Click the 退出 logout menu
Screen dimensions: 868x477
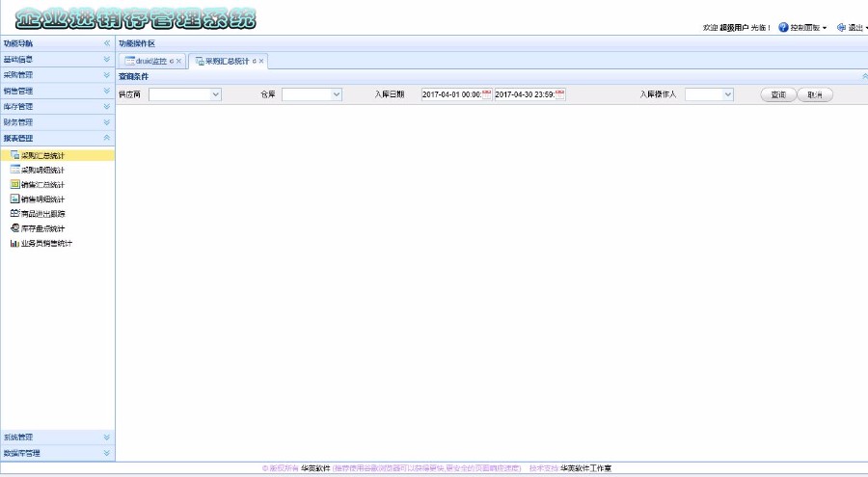point(857,27)
